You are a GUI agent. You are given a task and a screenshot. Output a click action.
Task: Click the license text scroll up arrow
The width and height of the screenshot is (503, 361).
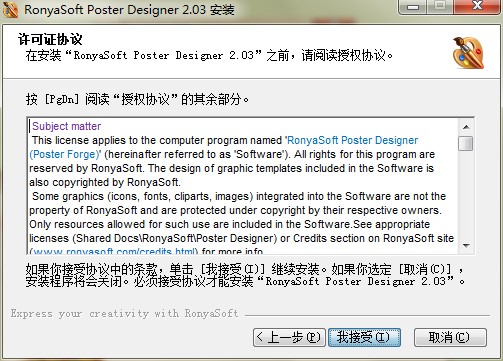click(466, 127)
